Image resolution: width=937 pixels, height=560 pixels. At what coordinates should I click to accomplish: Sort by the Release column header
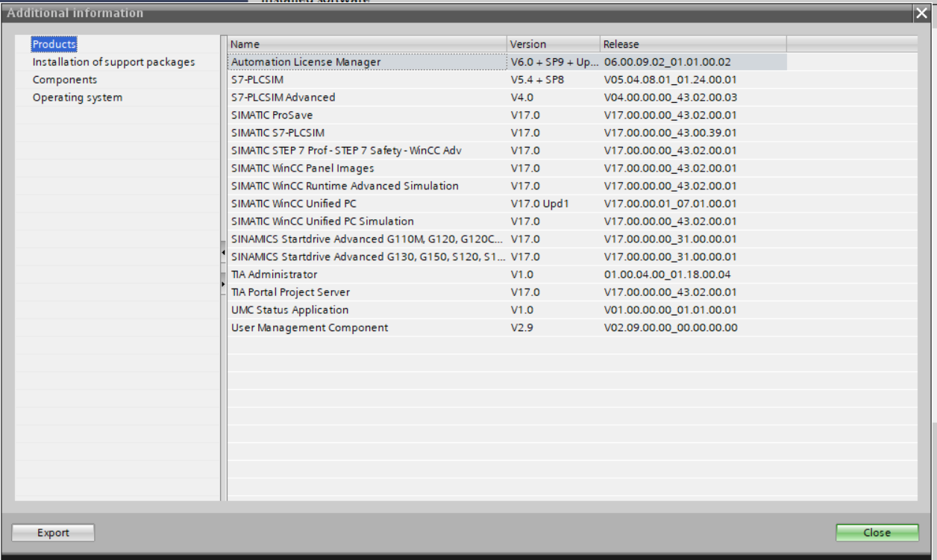(693, 44)
